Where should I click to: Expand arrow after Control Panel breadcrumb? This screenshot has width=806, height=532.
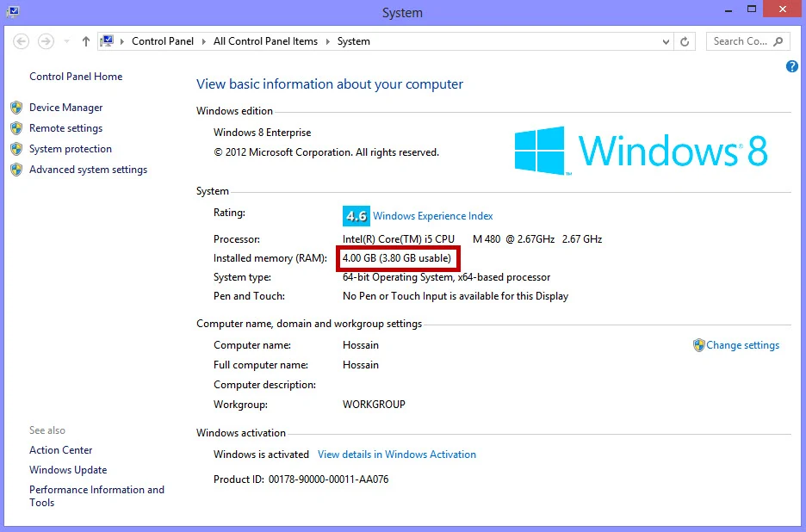pos(203,41)
